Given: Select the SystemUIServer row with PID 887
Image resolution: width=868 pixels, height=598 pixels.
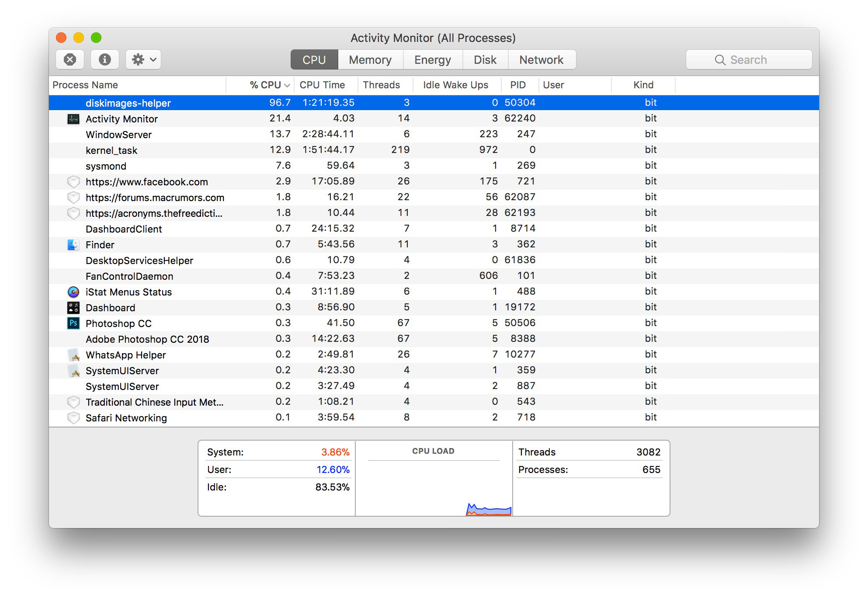Looking at the screenshot, I should 434,386.
